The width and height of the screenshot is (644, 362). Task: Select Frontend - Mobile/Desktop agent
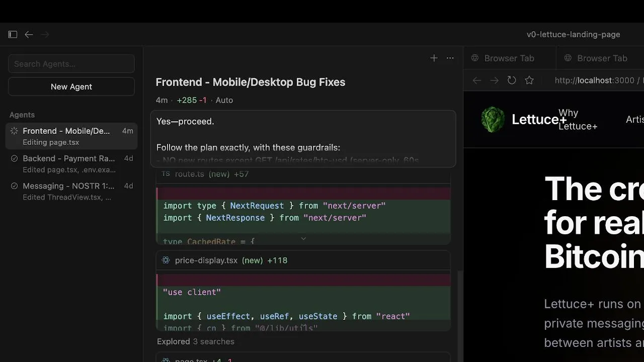71,136
